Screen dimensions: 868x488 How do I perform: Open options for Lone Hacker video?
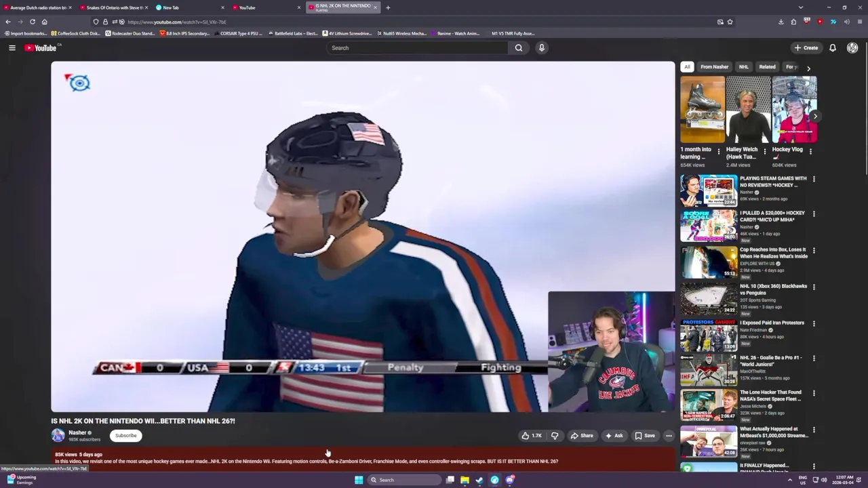coord(814,393)
